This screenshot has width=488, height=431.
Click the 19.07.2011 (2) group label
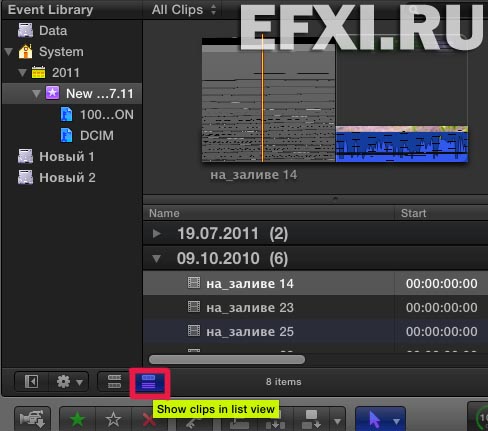tap(232, 234)
